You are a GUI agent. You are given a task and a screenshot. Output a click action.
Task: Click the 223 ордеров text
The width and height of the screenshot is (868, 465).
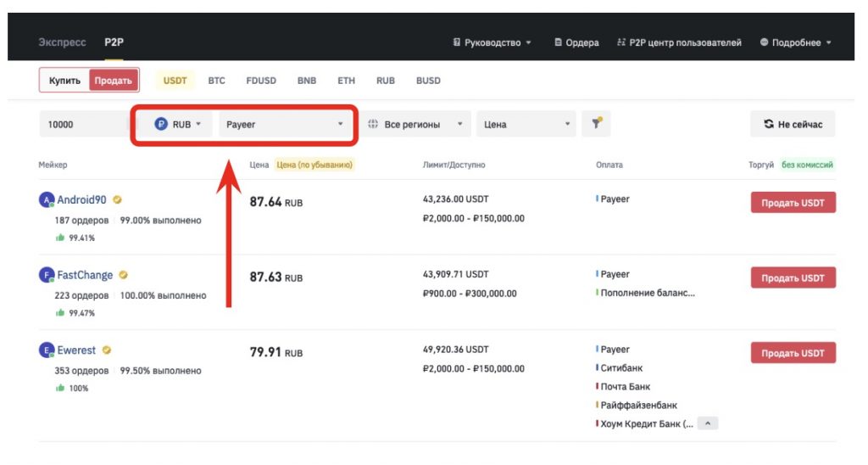click(x=81, y=296)
